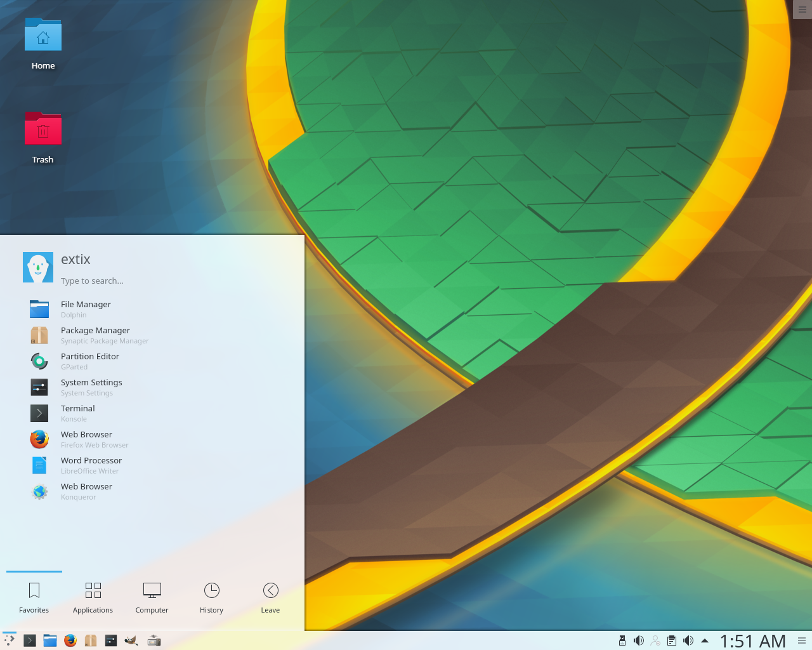Launch File Manager Dolphin from favorites

152,309
